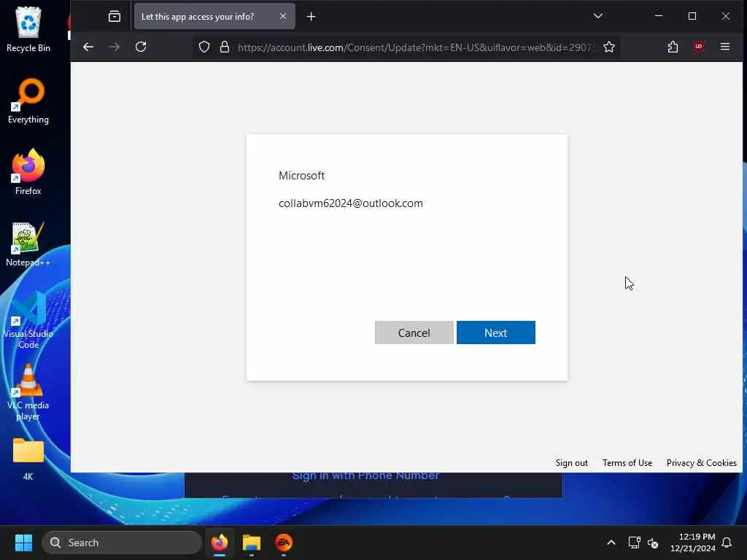
Task: Click the EA app taskbar icon
Action: [x=284, y=542]
